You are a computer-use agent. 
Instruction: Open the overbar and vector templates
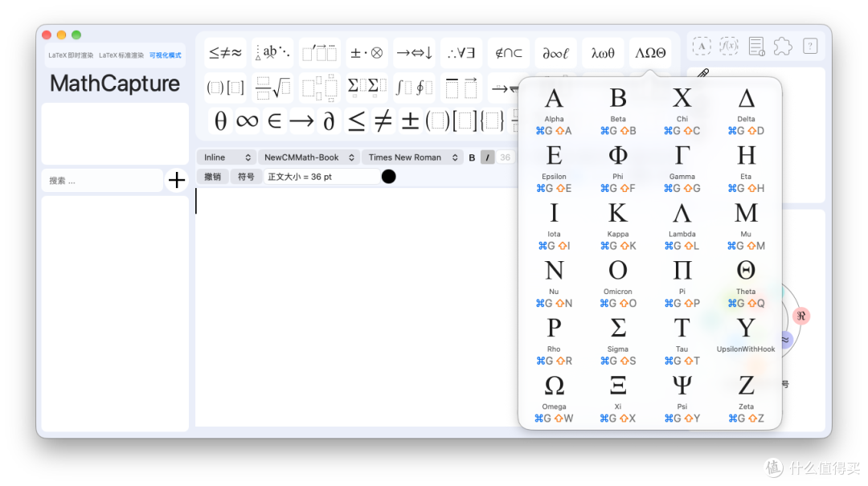pyautogui.click(x=461, y=88)
